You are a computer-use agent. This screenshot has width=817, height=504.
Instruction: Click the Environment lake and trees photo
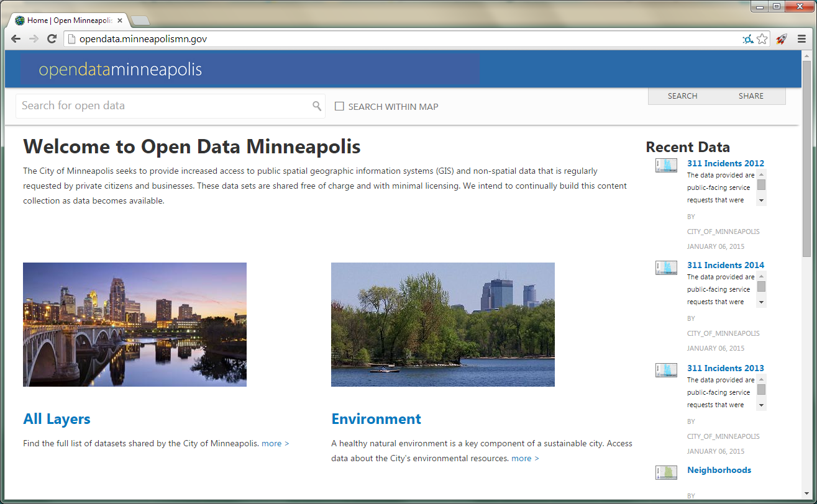(x=443, y=325)
